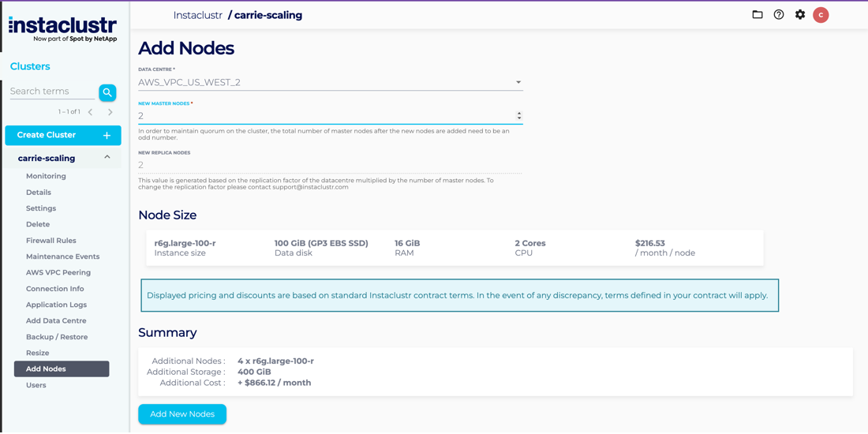Click the Create Cluster button
Viewport: 868px width, 434px height.
(x=63, y=135)
